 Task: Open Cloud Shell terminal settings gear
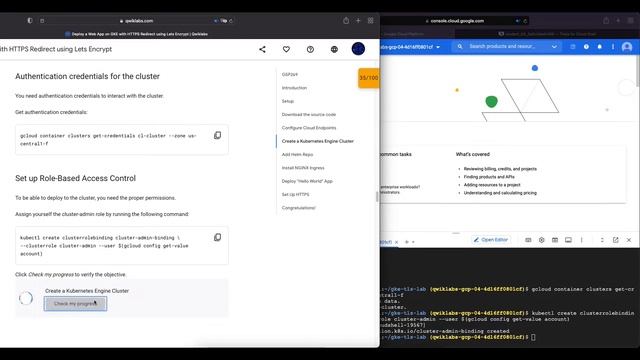542,240
